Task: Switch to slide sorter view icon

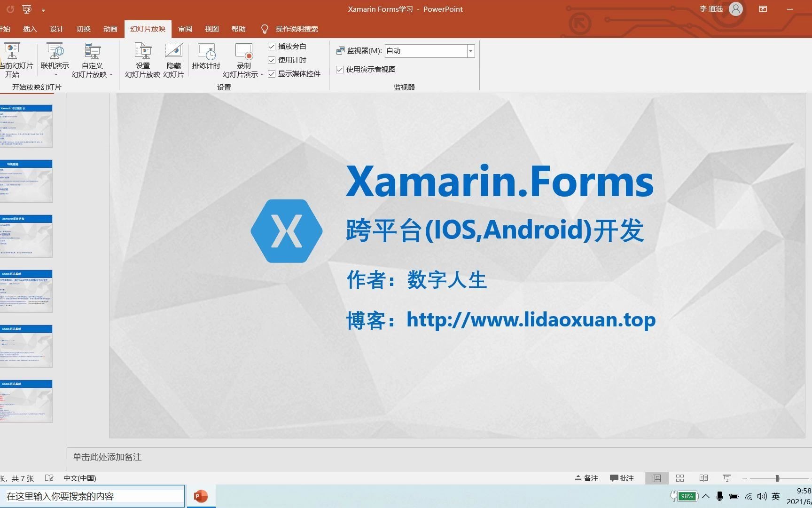Action: click(680, 478)
